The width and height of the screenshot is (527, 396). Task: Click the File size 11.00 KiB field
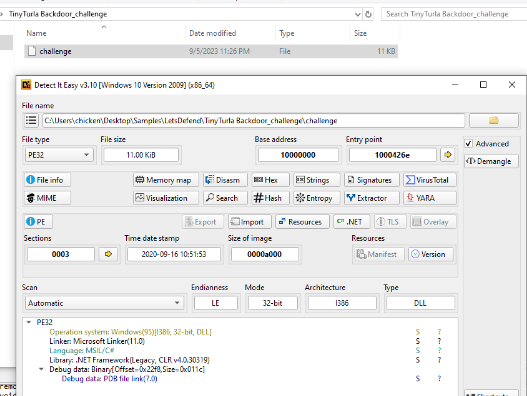click(x=141, y=155)
